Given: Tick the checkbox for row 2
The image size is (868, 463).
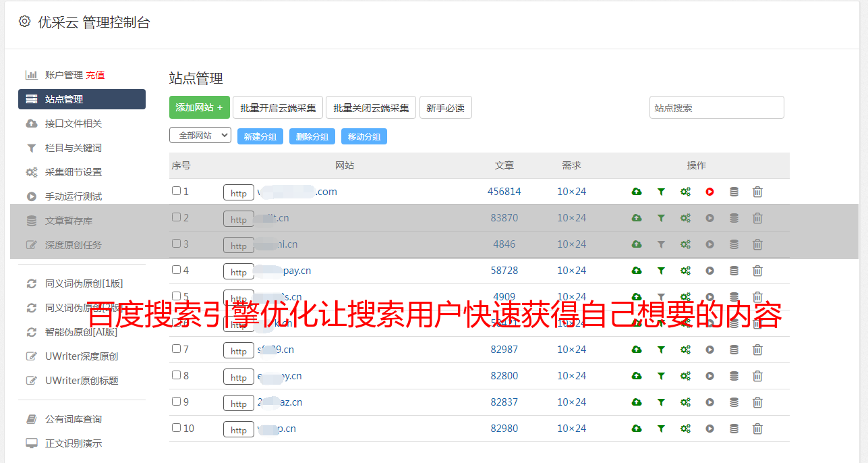Looking at the screenshot, I should tap(176, 217).
